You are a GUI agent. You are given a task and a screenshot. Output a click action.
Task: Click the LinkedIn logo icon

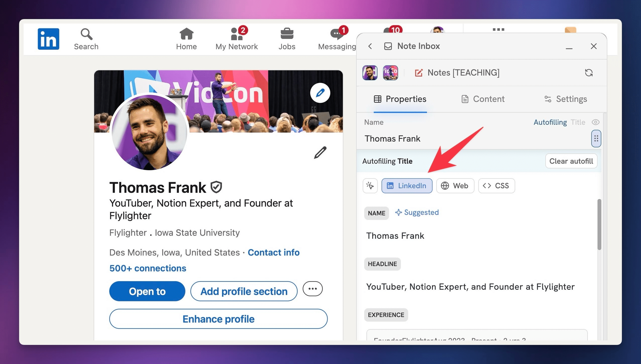48,39
